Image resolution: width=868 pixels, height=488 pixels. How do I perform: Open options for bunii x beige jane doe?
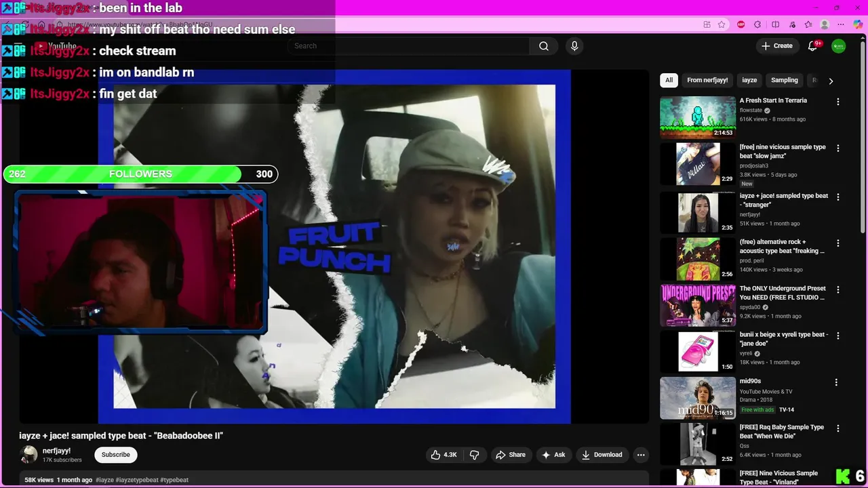tap(838, 335)
